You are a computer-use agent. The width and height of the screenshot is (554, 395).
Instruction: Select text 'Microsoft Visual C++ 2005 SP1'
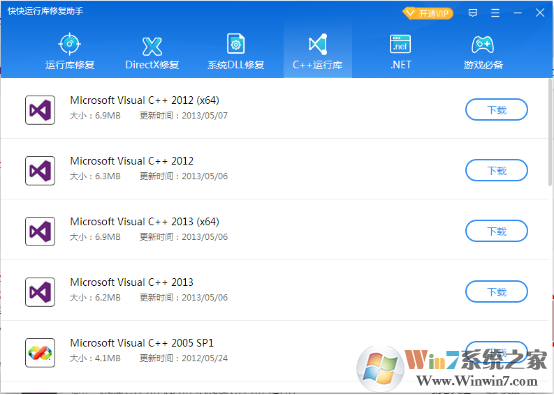tap(142, 343)
